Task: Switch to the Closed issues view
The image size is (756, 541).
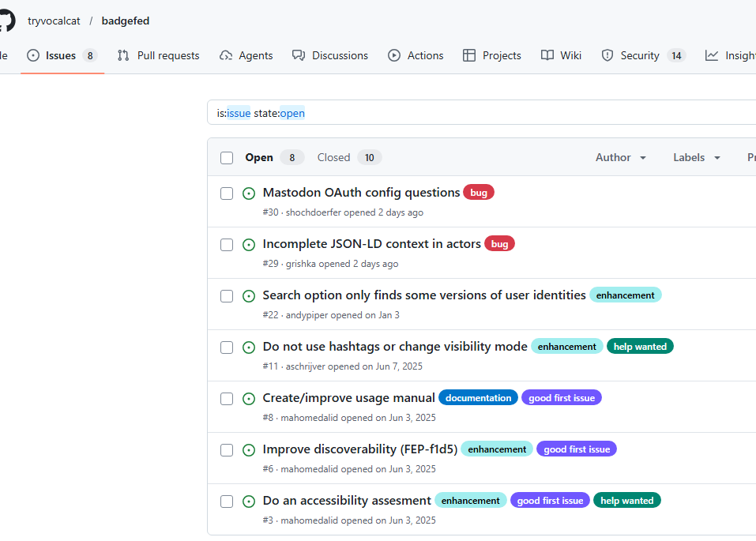Action: (333, 157)
